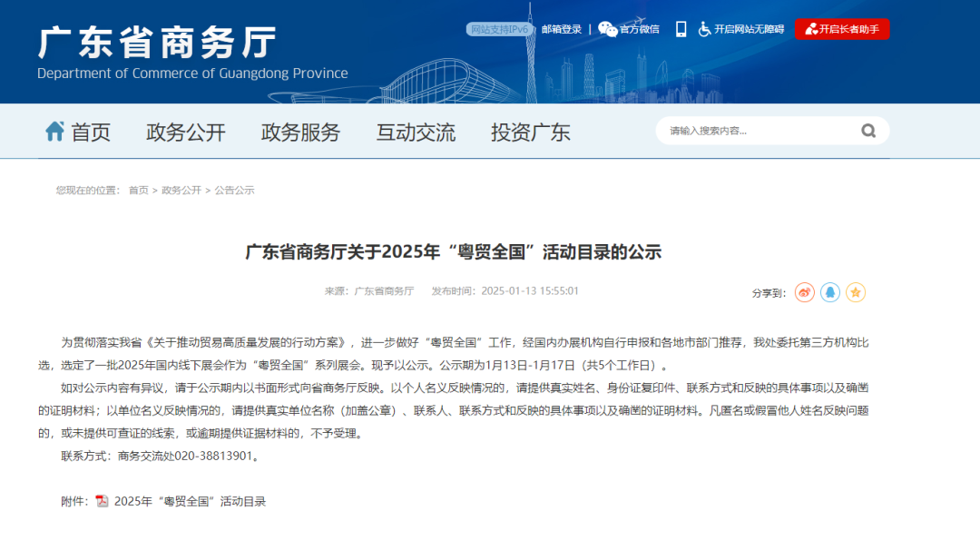
Task: Open the 投资广东 navigation tab
Action: tap(530, 131)
